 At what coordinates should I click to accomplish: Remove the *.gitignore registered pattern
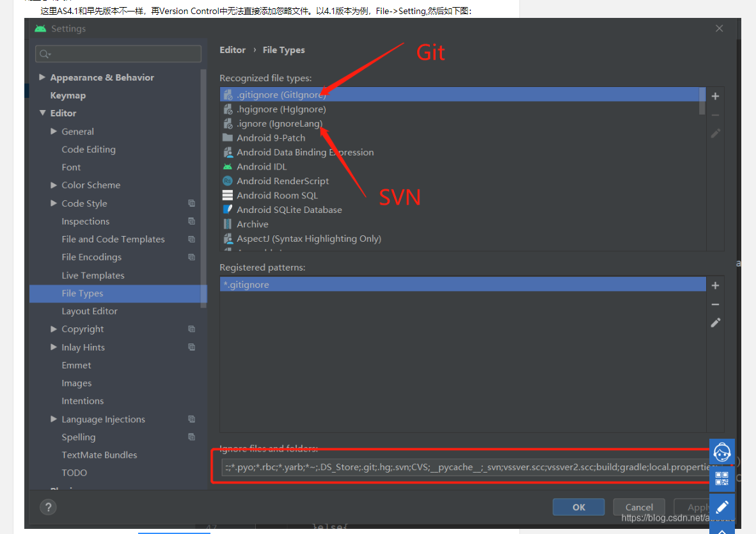(x=714, y=304)
